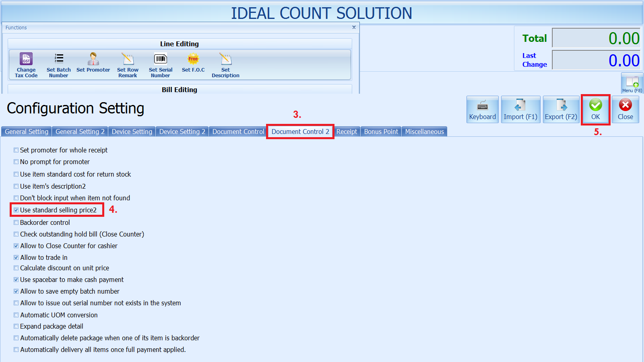Open the on-screen Keyboard button
The width and height of the screenshot is (644, 362).
pyautogui.click(x=482, y=109)
